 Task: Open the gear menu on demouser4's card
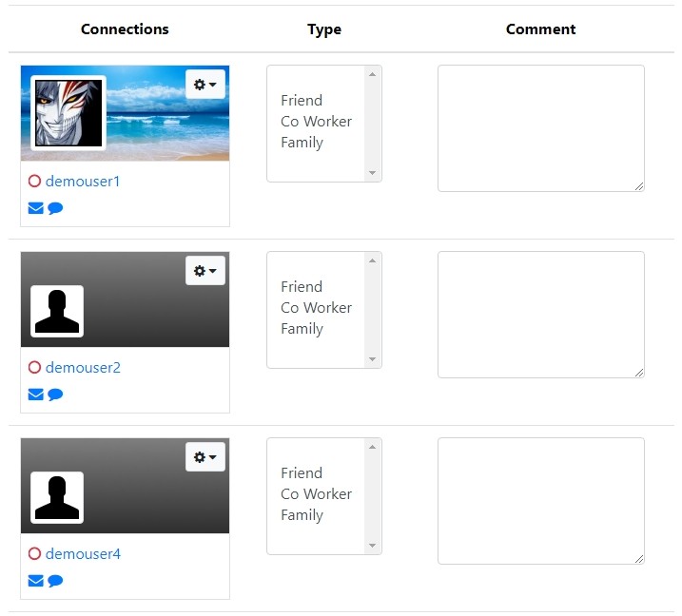click(205, 457)
